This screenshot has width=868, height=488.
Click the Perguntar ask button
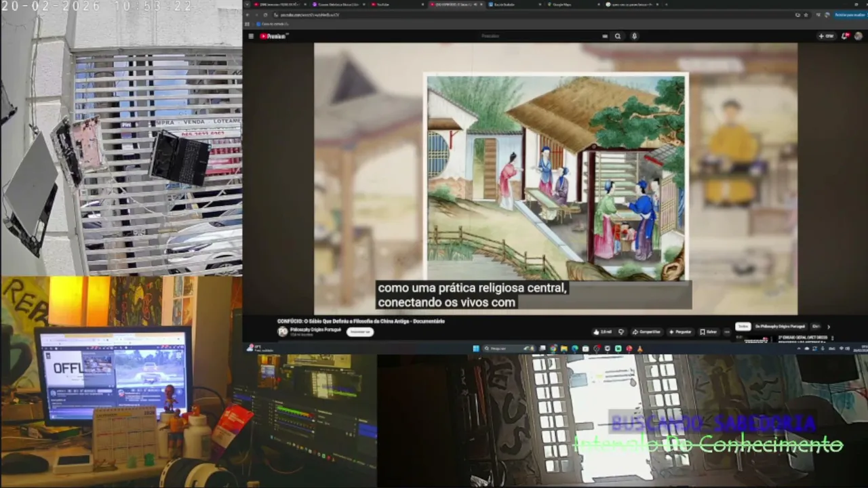(681, 332)
